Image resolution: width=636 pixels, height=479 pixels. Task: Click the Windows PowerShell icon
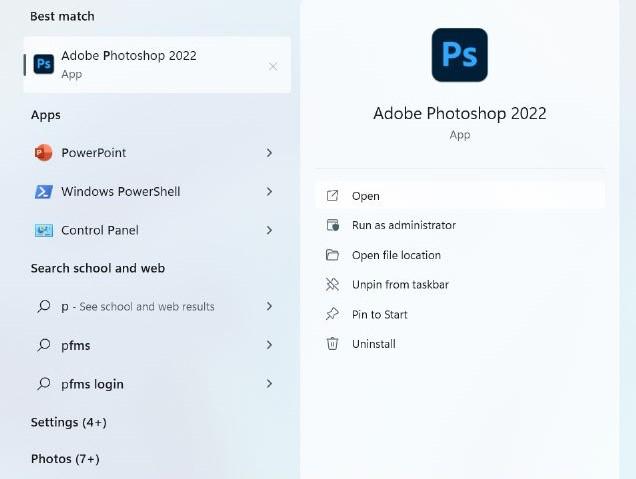[x=43, y=192]
